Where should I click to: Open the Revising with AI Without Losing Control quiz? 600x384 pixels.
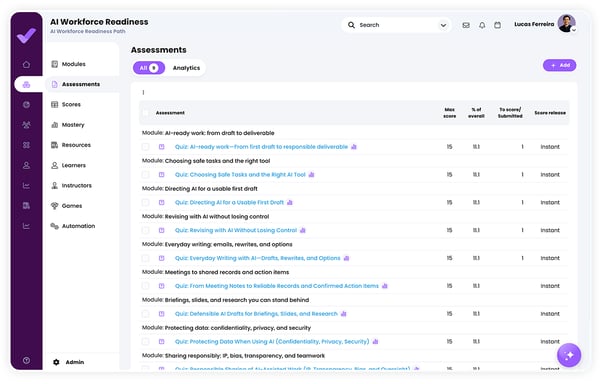tap(236, 230)
